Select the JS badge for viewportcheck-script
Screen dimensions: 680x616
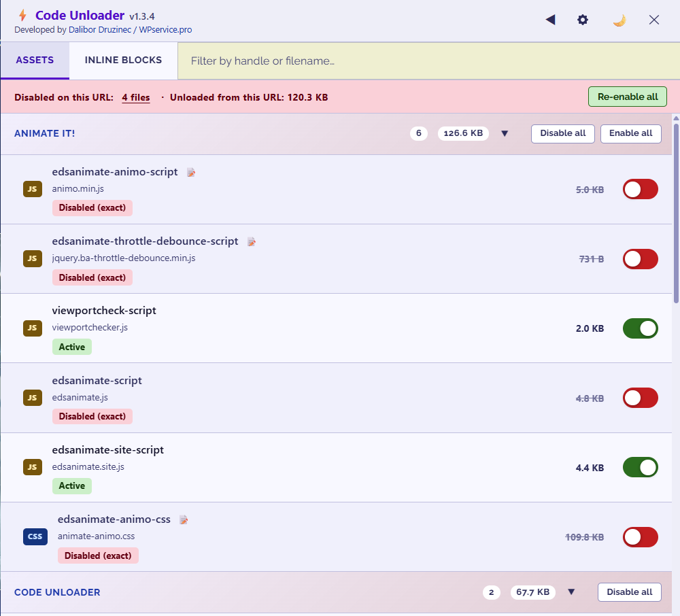tap(32, 328)
